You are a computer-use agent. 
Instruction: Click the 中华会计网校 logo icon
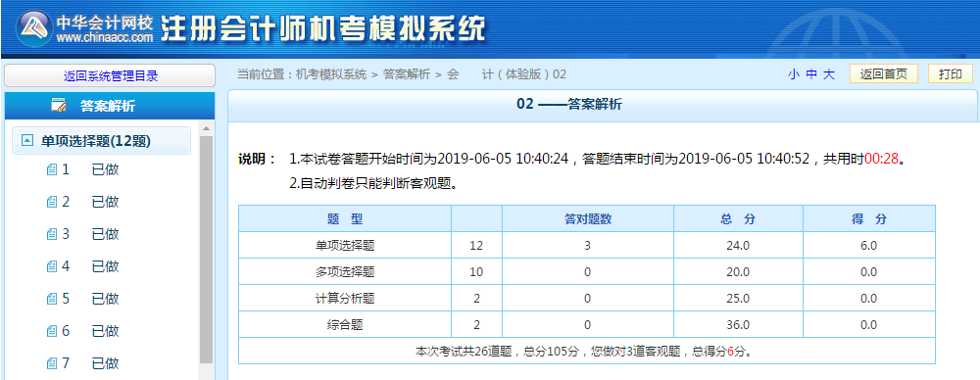click(x=34, y=27)
